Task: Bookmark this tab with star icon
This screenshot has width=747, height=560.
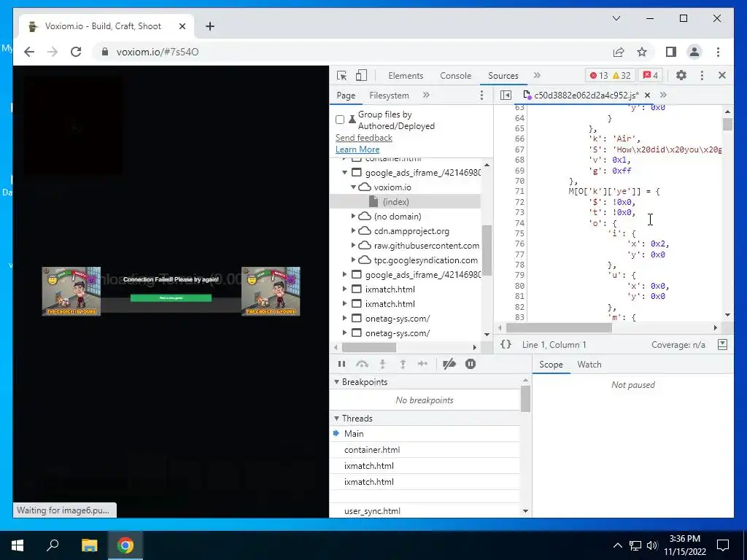Action: click(642, 52)
